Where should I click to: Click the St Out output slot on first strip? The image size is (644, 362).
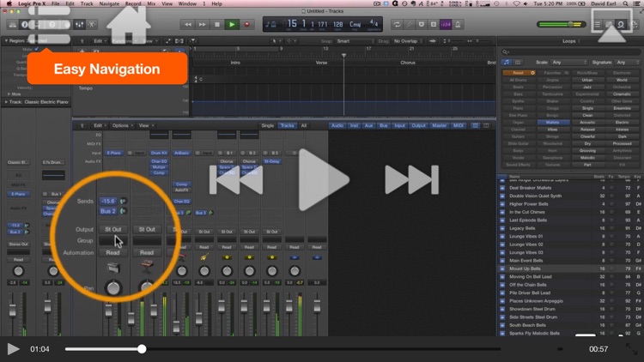tap(113, 229)
